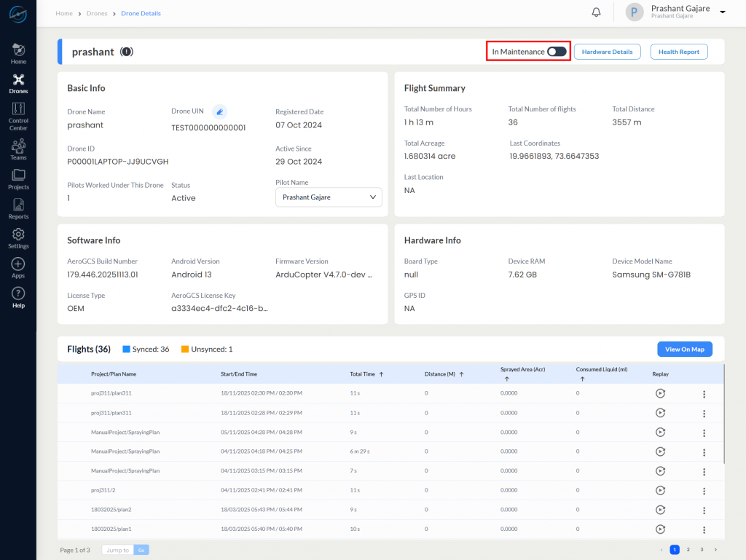Viewport: 746px width, 560px height.
Task: Open the Pilot Name dropdown
Action: (x=328, y=197)
